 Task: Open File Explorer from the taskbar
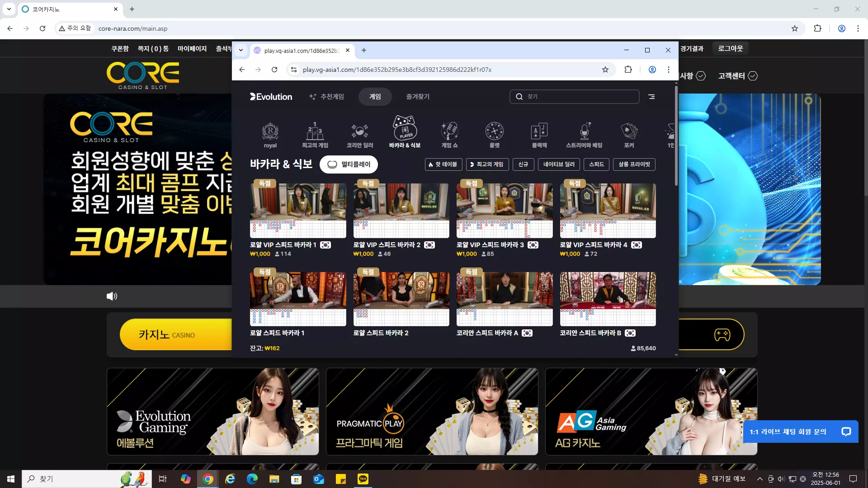(274, 479)
